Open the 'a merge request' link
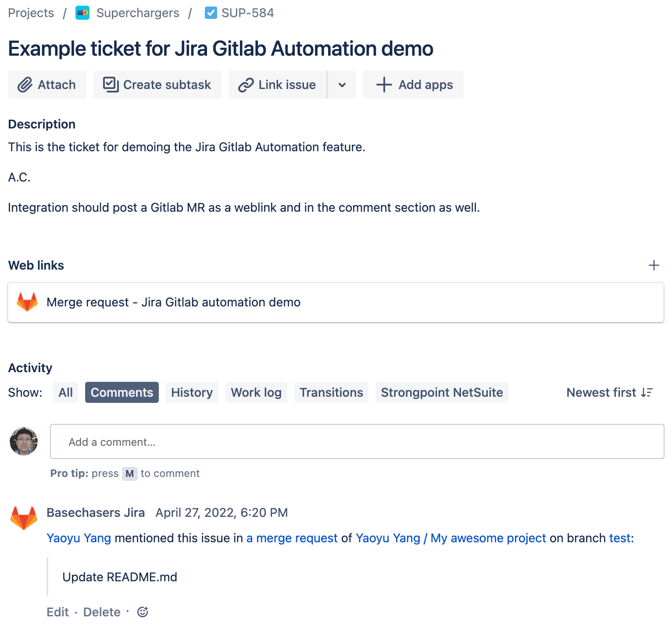This screenshot has height=626, width=672. [292, 538]
